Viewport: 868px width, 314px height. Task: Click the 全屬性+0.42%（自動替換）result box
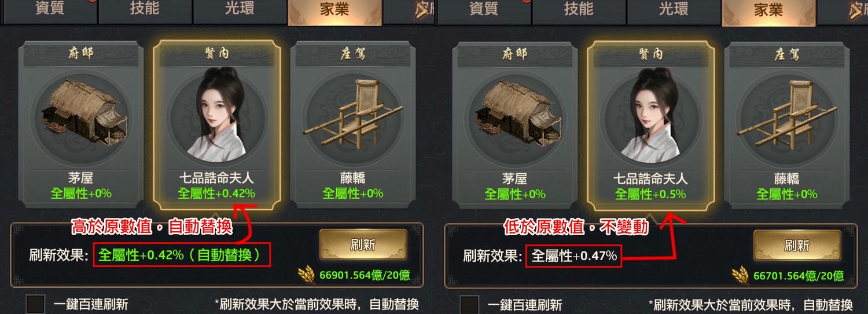point(182,255)
